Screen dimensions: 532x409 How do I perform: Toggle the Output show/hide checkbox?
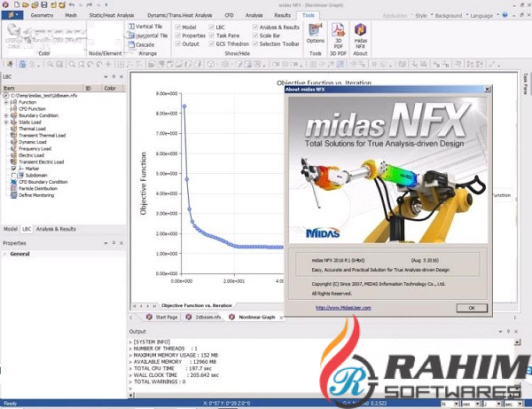pyautogui.click(x=178, y=43)
